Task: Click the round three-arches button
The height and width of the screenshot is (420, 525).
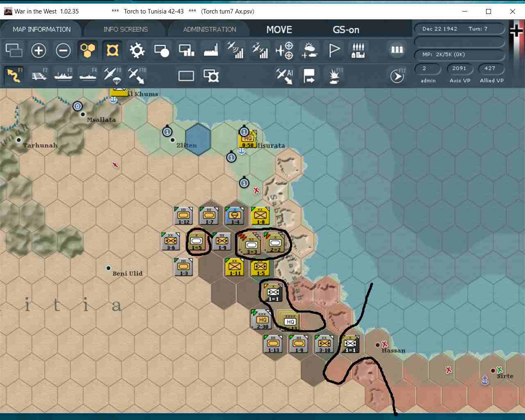Action: pyautogui.click(x=397, y=50)
